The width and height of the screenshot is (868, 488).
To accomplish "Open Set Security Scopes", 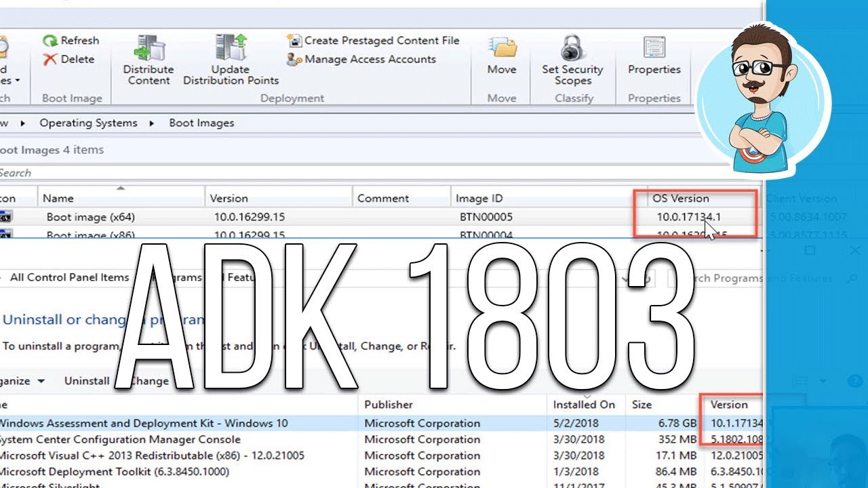I will tap(572, 60).
